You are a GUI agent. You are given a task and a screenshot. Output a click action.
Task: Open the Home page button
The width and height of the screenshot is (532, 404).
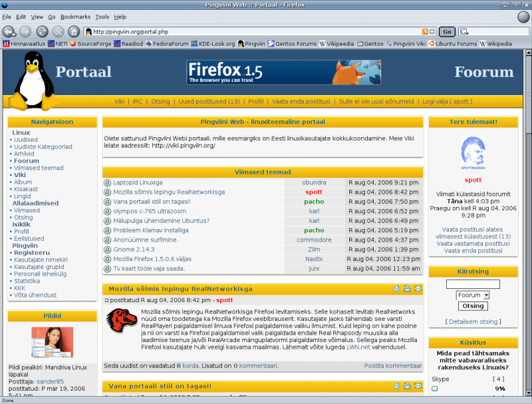pyautogui.click(x=74, y=31)
